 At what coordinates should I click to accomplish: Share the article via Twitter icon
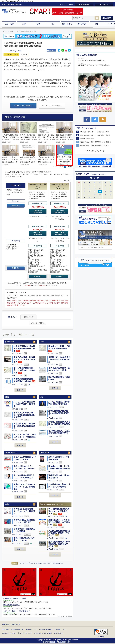[59, 50]
